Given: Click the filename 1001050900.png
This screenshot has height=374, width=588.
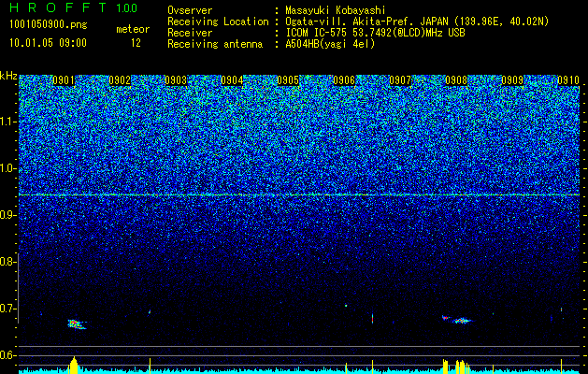Looking at the screenshot, I should [x=49, y=24].
